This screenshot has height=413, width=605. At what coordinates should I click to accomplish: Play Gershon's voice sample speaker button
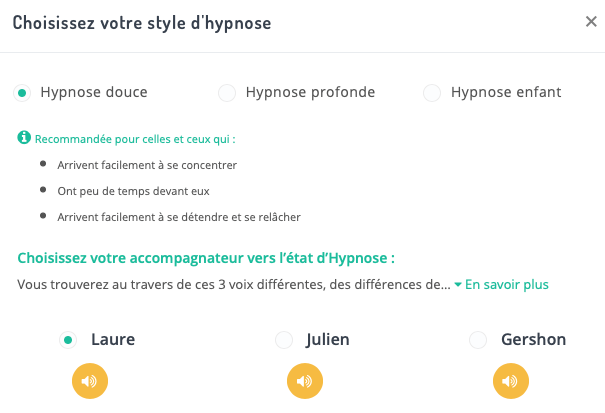(510, 381)
